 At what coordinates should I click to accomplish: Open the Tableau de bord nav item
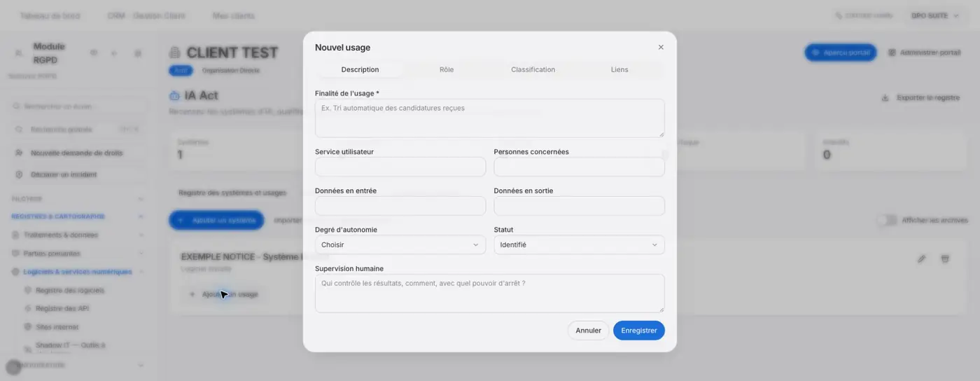pyautogui.click(x=50, y=15)
